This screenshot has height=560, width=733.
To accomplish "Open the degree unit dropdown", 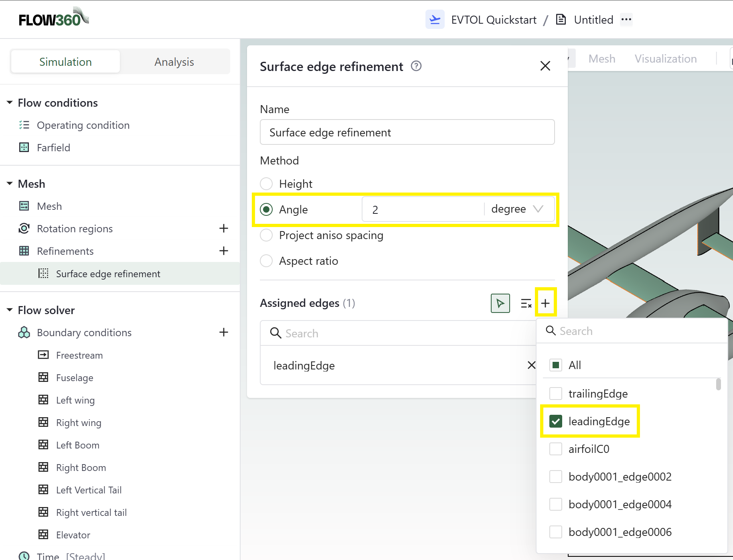I will click(x=517, y=209).
